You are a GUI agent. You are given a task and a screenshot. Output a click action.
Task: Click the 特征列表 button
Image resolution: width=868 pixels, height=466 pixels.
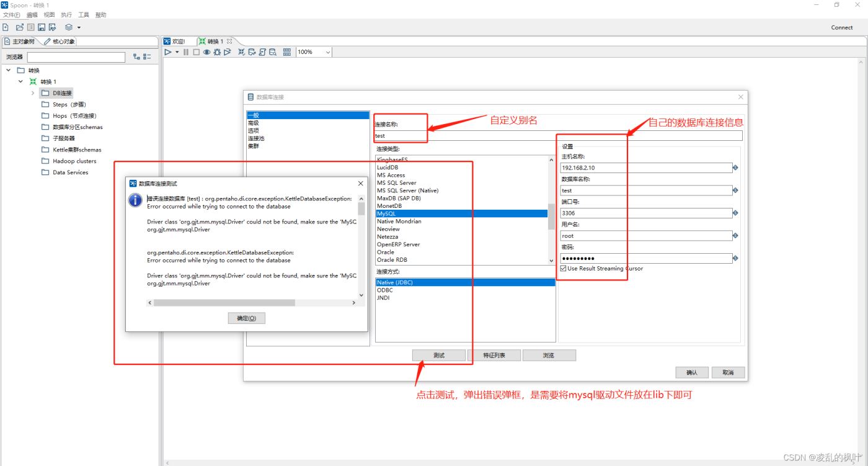tap(494, 356)
